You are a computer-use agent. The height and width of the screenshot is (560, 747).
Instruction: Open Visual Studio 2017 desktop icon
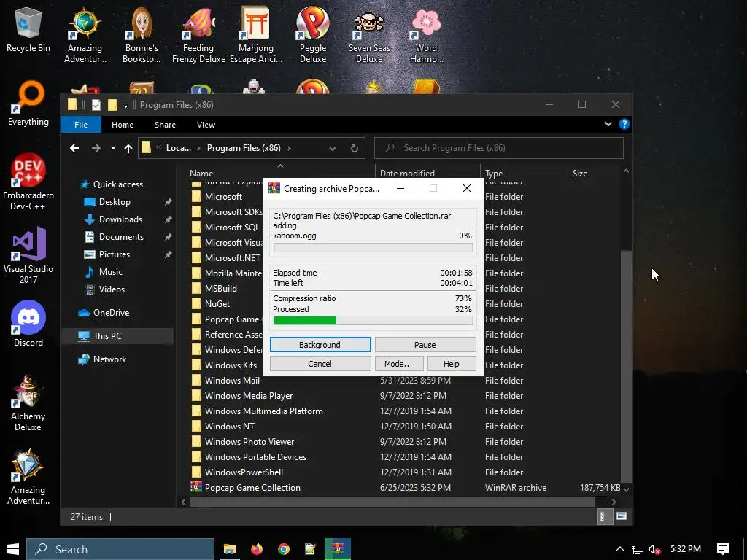click(28, 256)
